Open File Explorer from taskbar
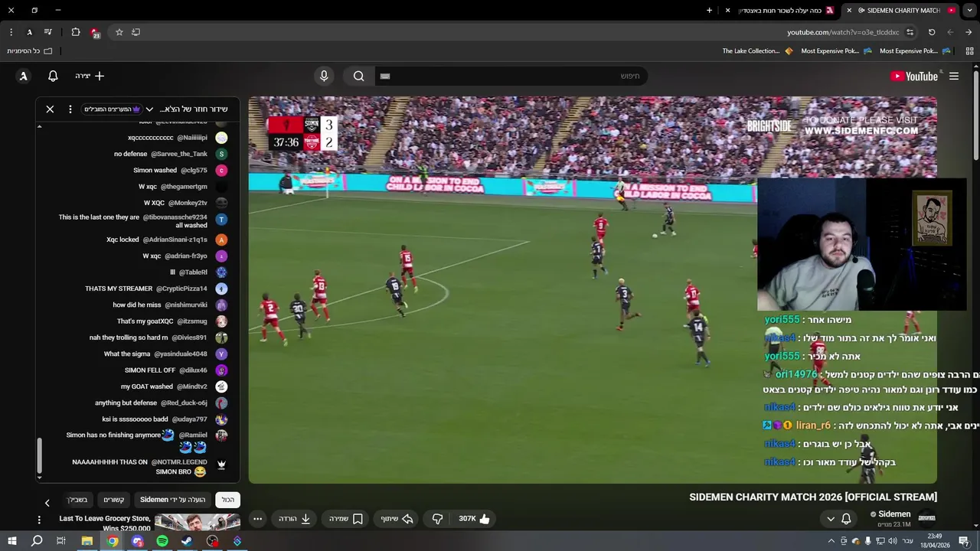The width and height of the screenshot is (980, 551). [87, 541]
